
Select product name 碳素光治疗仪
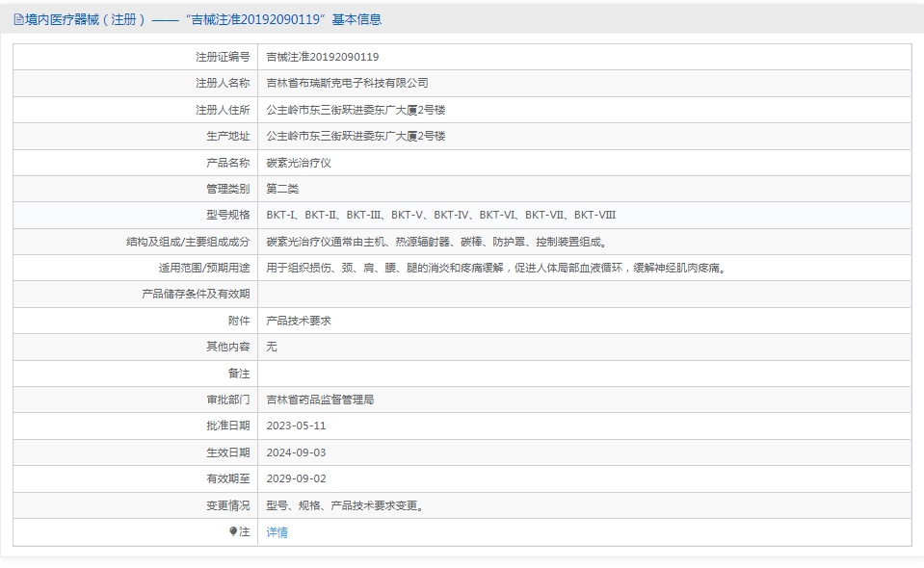(x=299, y=163)
